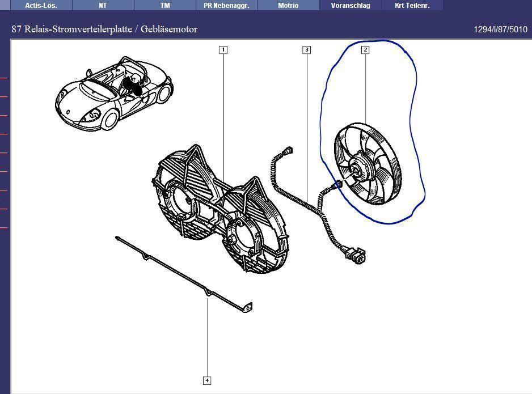532x394 pixels.
Task: Choose part callout number 3
Action: pos(306,50)
